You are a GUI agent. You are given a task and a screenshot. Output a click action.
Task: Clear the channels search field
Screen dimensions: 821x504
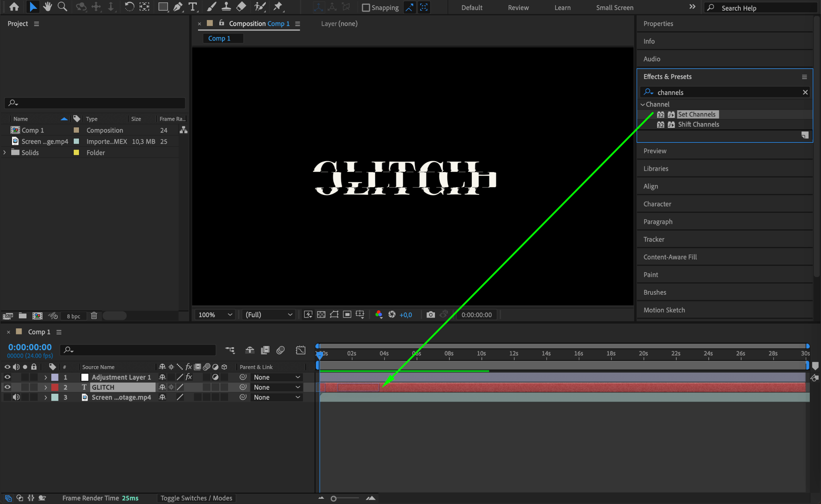805,93
